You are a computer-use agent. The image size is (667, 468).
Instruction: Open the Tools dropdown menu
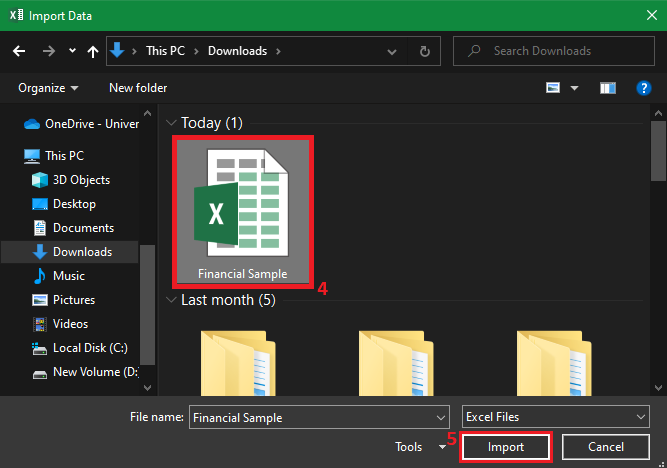click(420, 447)
